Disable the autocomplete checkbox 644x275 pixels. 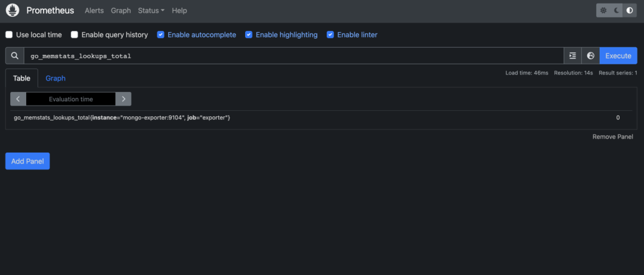coord(161,35)
